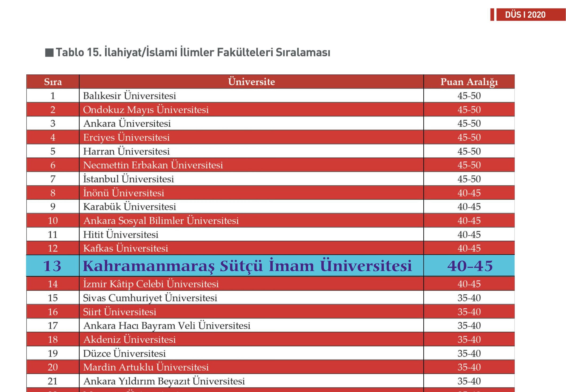Click the Puan Aralığı column header
This screenshot has height=392, width=566.
(x=469, y=82)
